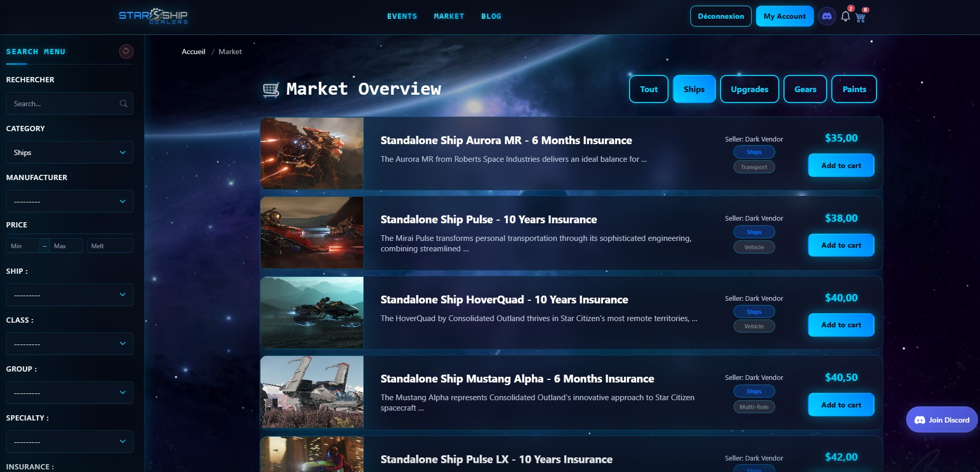Open Pulse ship thumbnail
The image size is (980, 472).
[312, 233]
